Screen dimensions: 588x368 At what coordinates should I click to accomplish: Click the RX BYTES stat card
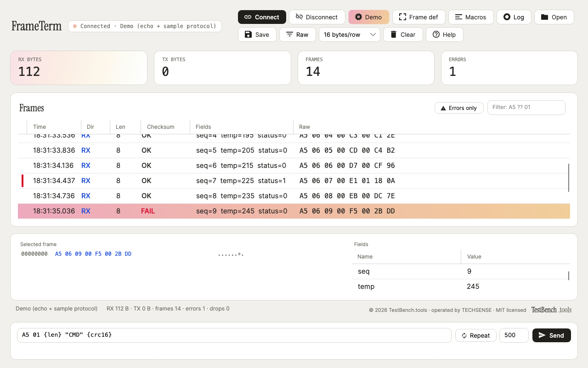[x=79, y=68]
